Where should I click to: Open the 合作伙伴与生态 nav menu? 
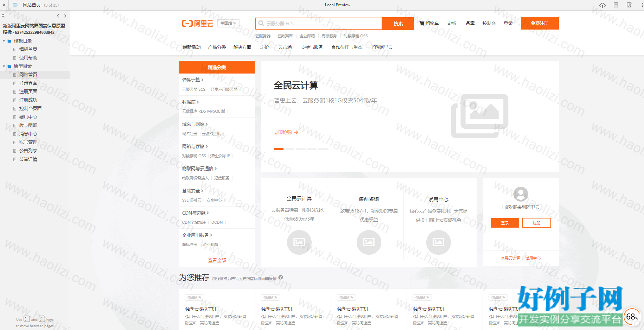[x=347, y=47]
